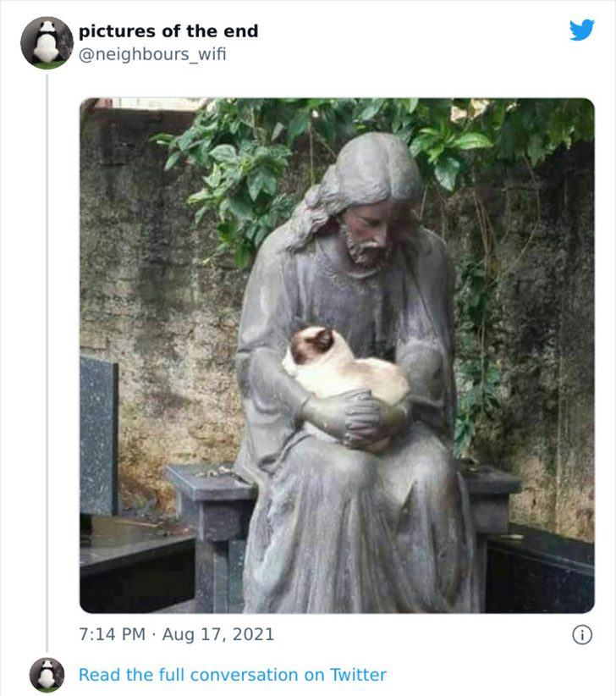Open the 7:14 PM timestamp link
Screen dimensions: 616x696
[112, 634]
